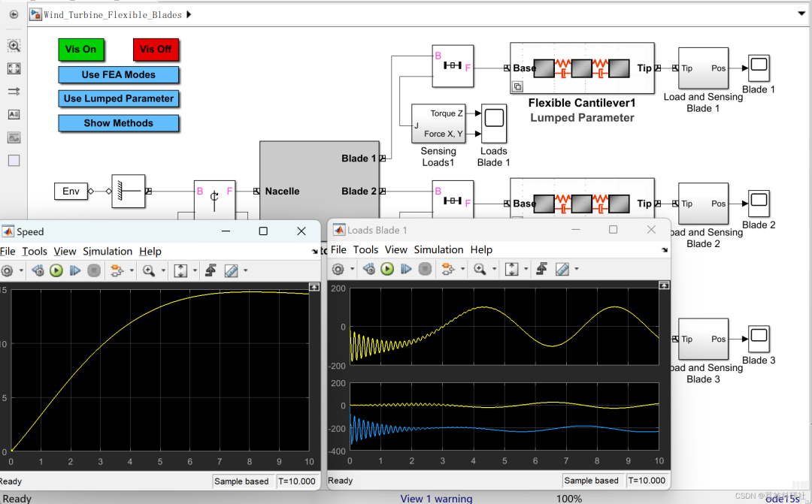Open measurements dropdown in Speed scope

245,270
